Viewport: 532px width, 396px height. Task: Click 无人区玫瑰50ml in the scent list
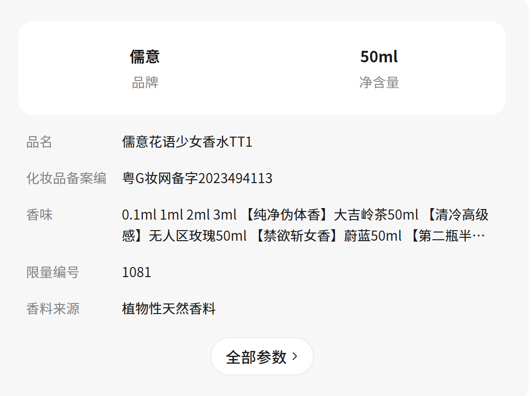coord(197,236)
